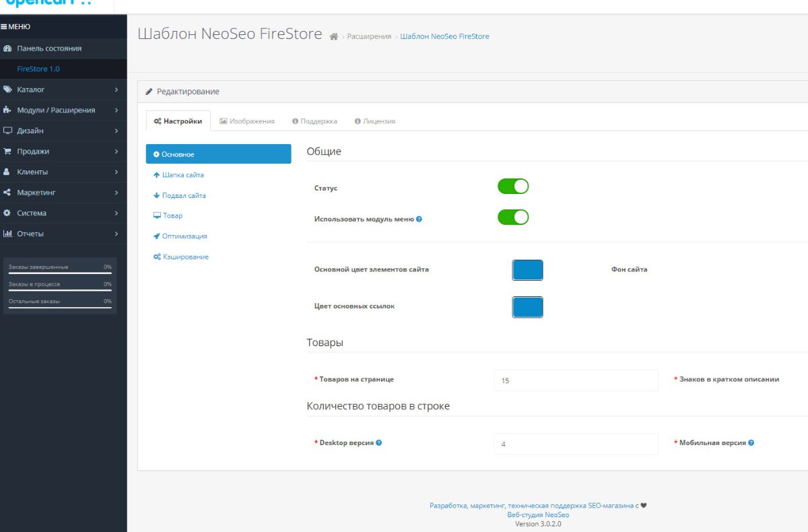This screenshot has height=532, width=808.
Task: Expand the Каталог menu chevron
Action: coord(116,90)
